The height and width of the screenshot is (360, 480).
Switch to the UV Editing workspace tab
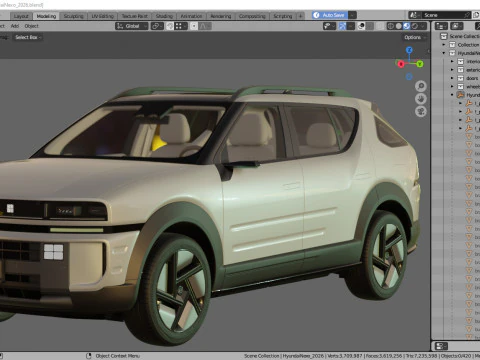(x=103, y=16)
